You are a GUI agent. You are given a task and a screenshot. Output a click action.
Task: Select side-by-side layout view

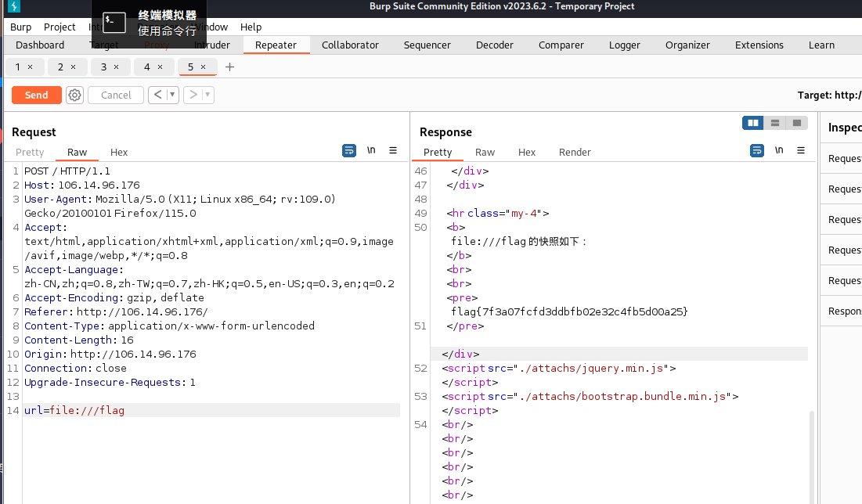[x=752, y=123]
